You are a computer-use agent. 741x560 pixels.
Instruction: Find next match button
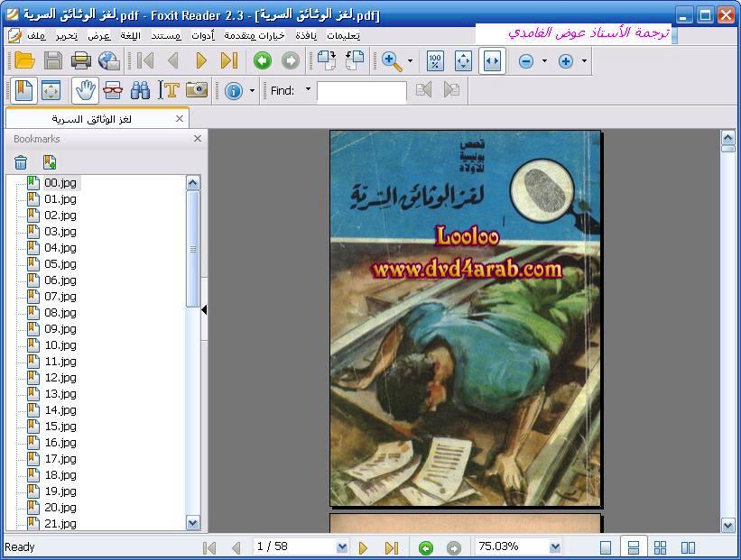point(452,89)
